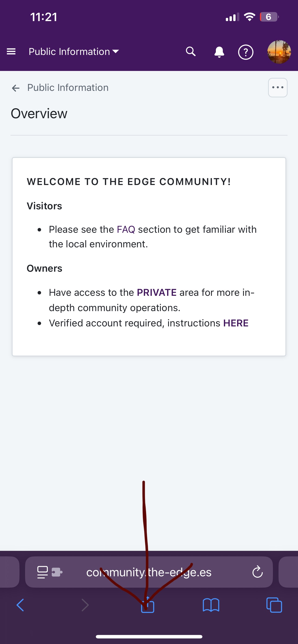Image resolution: width=298 pixels, height=644 pixels.
Task: Reload the page
Action: (257, 572)
